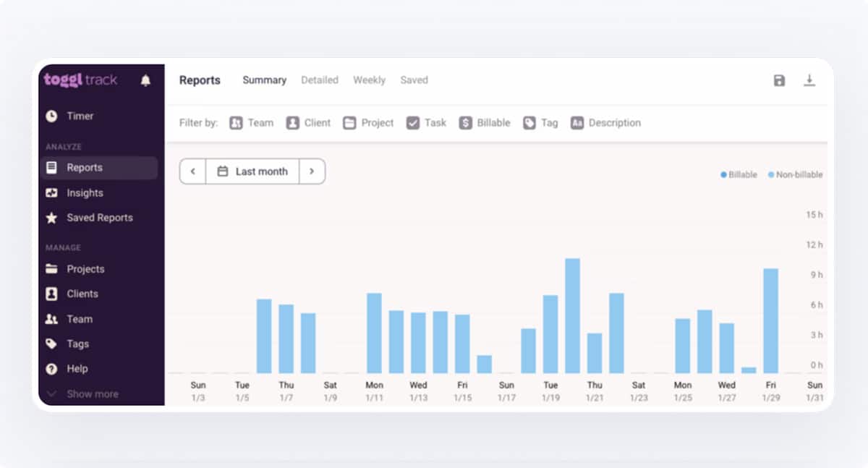Open the Team filter dropdown
The width and height of the screenshot is (868, 468).
[x=252, y=123]
